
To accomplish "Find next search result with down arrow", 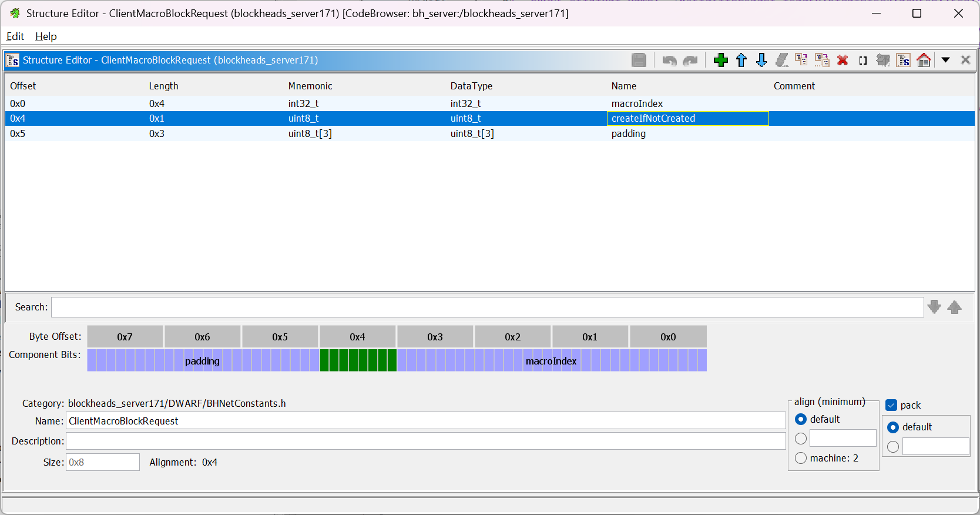I will 934,307.
